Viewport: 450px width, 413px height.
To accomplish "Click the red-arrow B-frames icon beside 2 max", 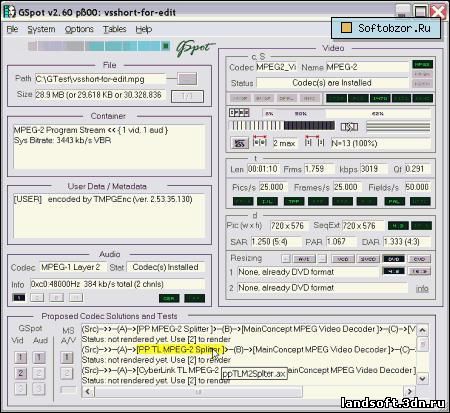I will tap(260, 141).
